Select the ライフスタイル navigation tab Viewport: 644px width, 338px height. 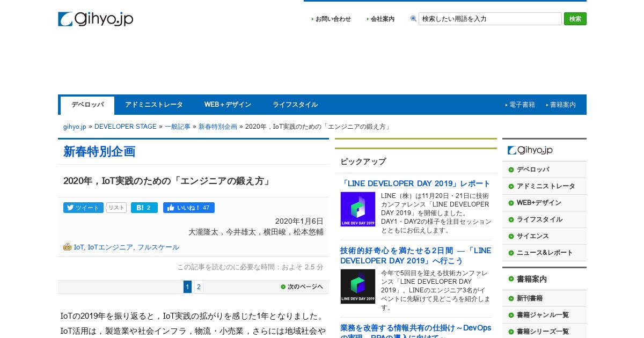click(295, 105)
